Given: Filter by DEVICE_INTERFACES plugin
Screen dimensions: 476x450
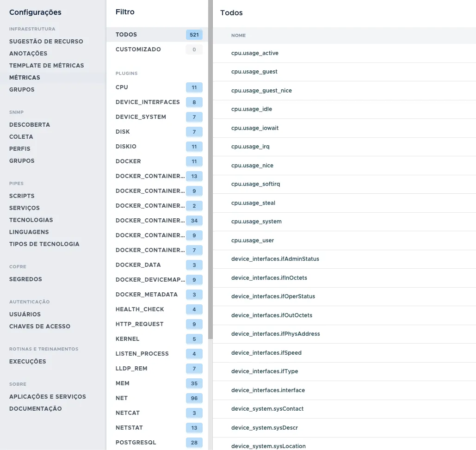Looking at the screenshot, I should click(157, 102).
